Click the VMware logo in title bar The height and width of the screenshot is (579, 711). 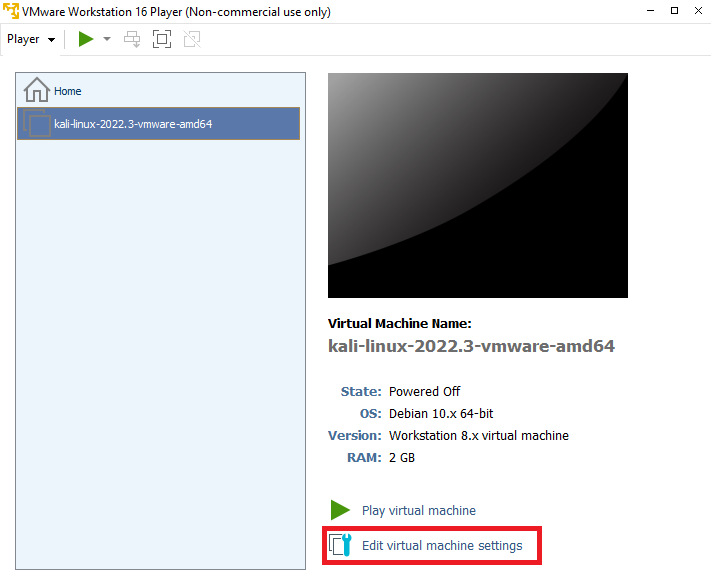[11, 11]
